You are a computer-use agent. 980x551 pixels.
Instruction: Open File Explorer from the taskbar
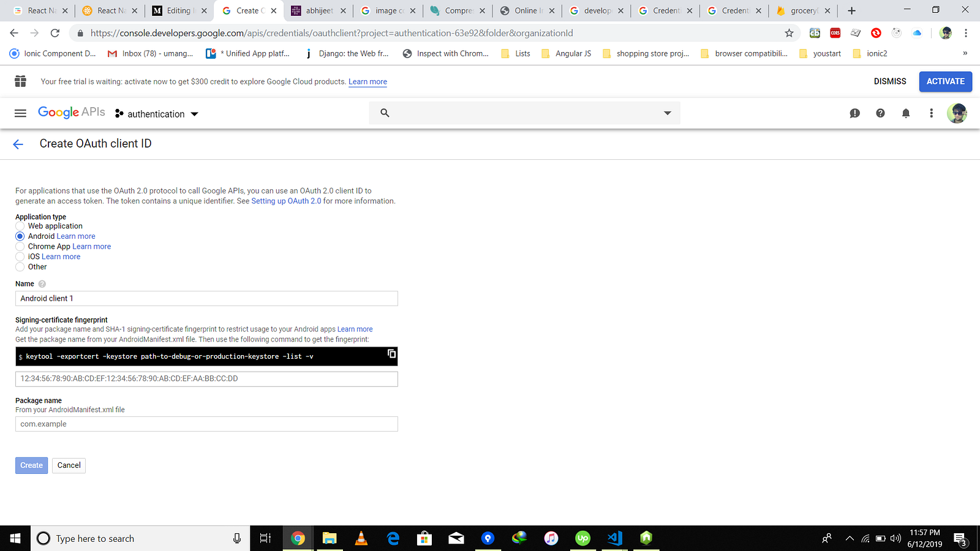(x=330, y=538)
